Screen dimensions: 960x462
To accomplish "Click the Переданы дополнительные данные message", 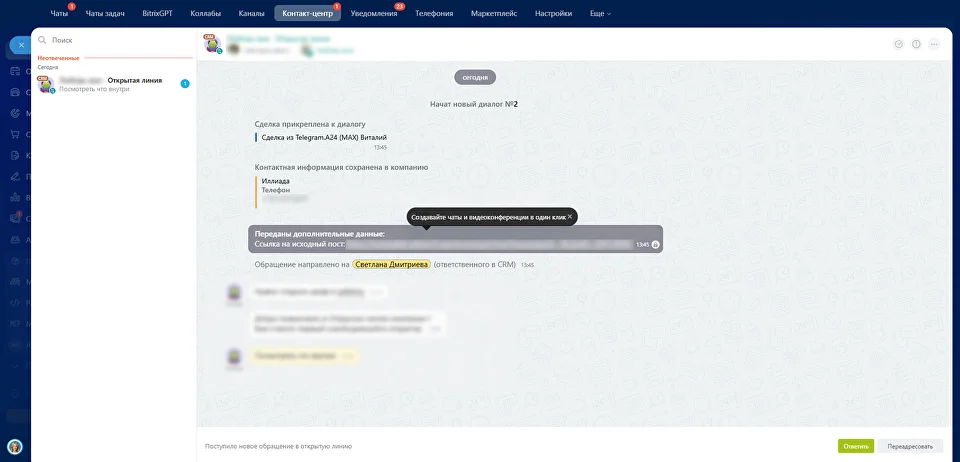I will pos(456,239).
